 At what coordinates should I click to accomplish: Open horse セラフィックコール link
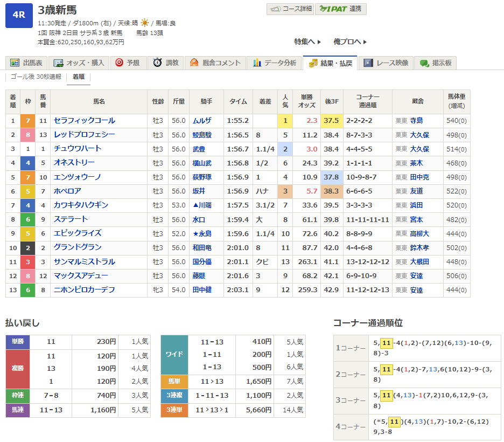coord(84,121)
